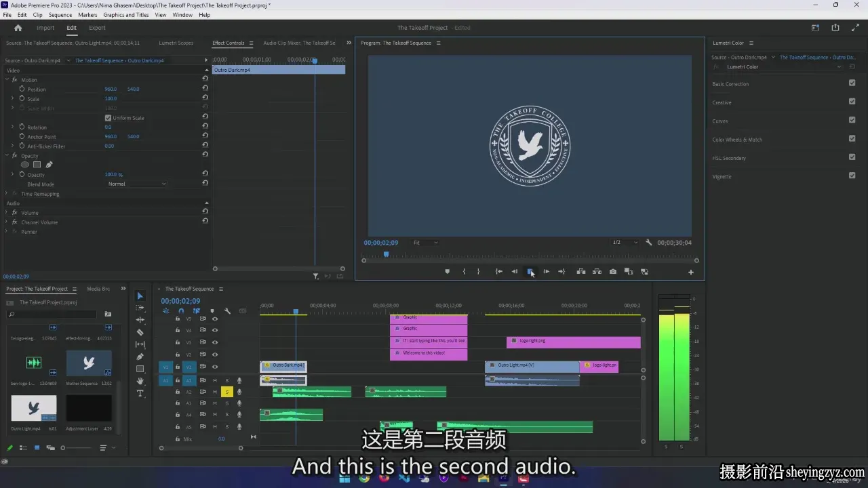Open the Sequence menu
868x488 pixels.
pyautogui.click(x=60, y=15)
